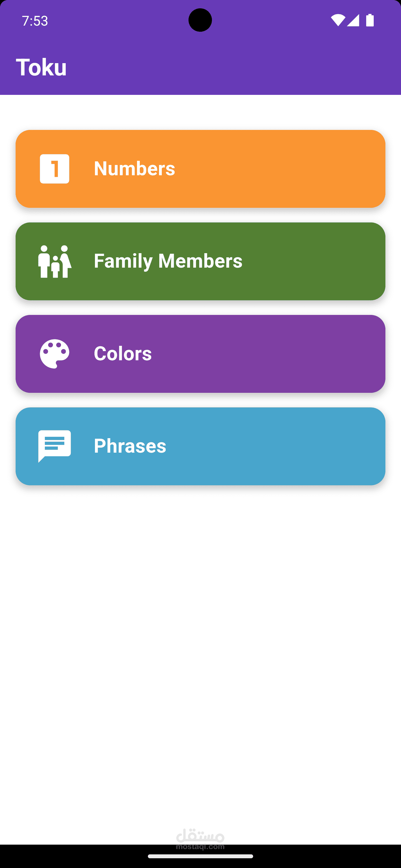Click the Toku app title
Screen dimensions: 401x868
[41, 67]
